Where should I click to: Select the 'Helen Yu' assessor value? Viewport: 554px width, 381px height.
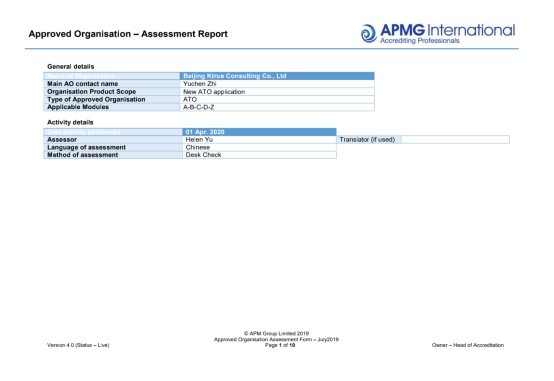[x=199, y=140]
